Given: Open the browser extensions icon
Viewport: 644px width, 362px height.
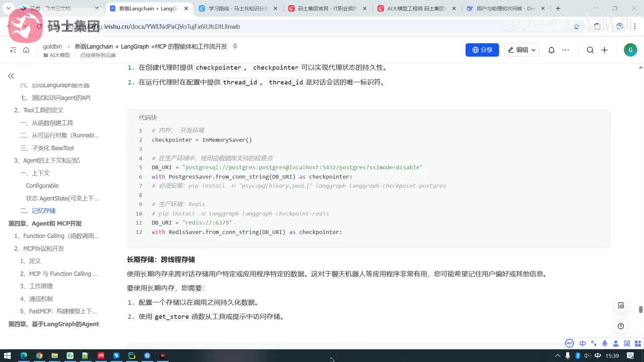Looking at the screenshot, I should click(597, 26).
